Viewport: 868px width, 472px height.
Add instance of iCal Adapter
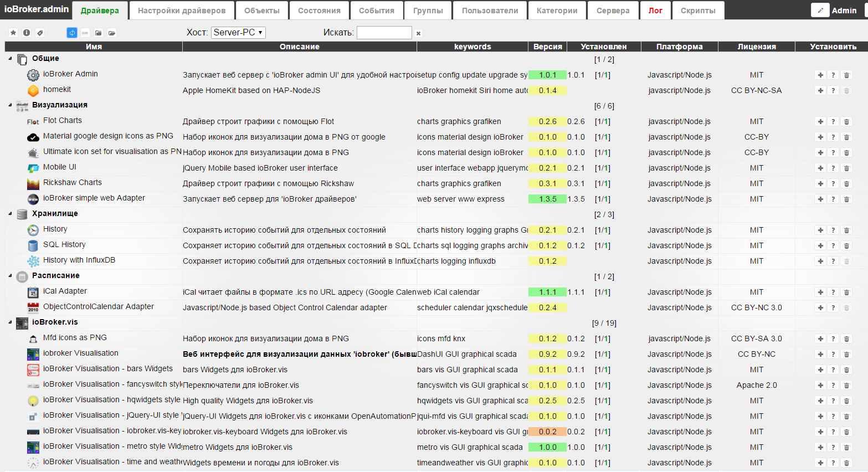[820, 292]
